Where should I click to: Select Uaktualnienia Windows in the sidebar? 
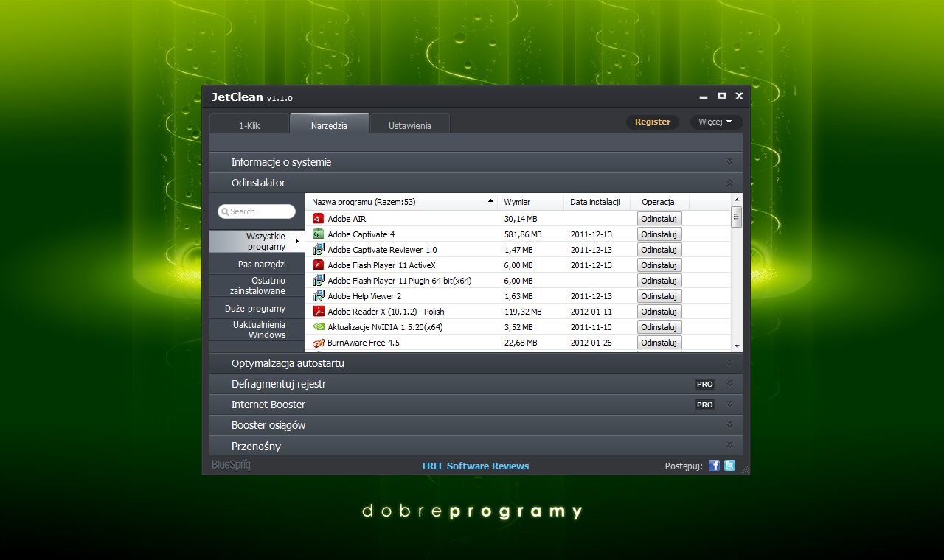tap(257, 329)
